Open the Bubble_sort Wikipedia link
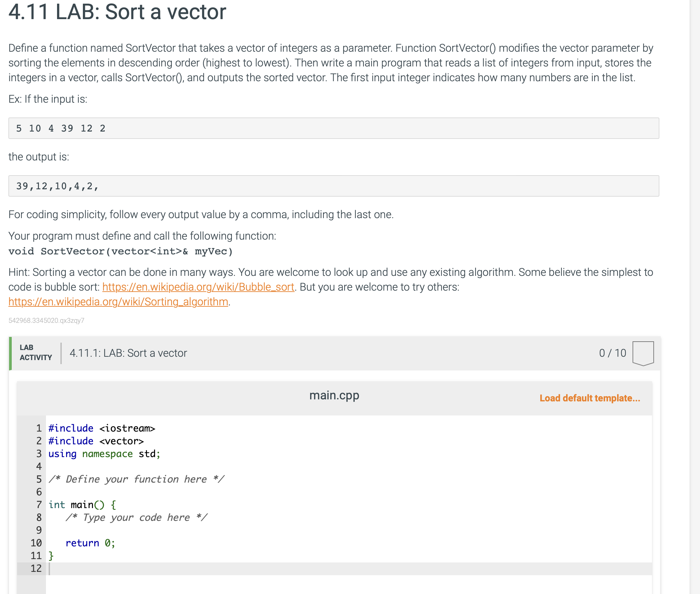The width and height of the screenshot is (700, 594). (198, 287)
